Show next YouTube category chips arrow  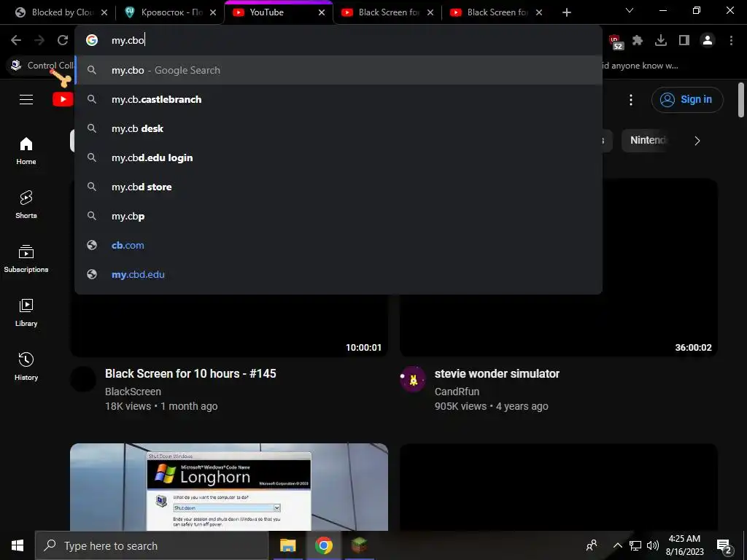pyautogui.click(x=697, y=141)
